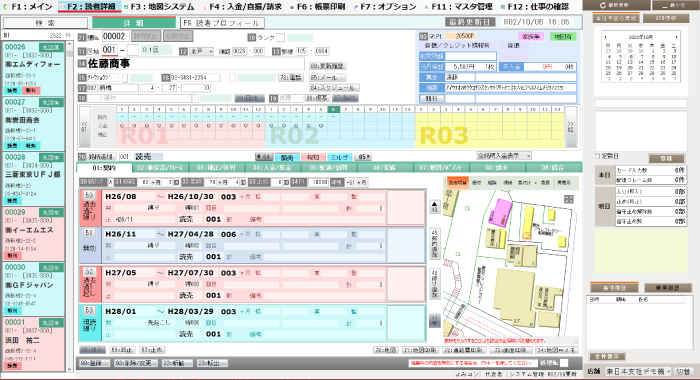The image size is (700, 380).
Task: Open the 店舗 東日本支社 store dropdown
Action: coord(638,372)
